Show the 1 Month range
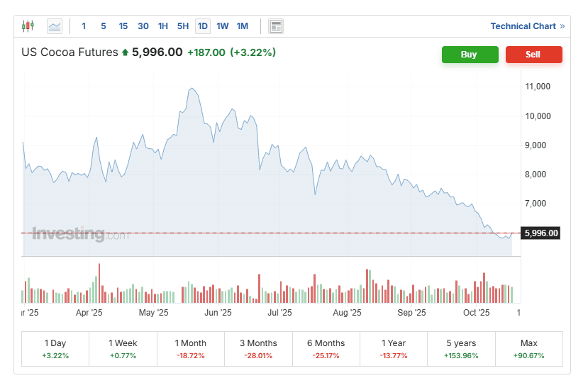 pyautogui.click(x=191, y=349)
